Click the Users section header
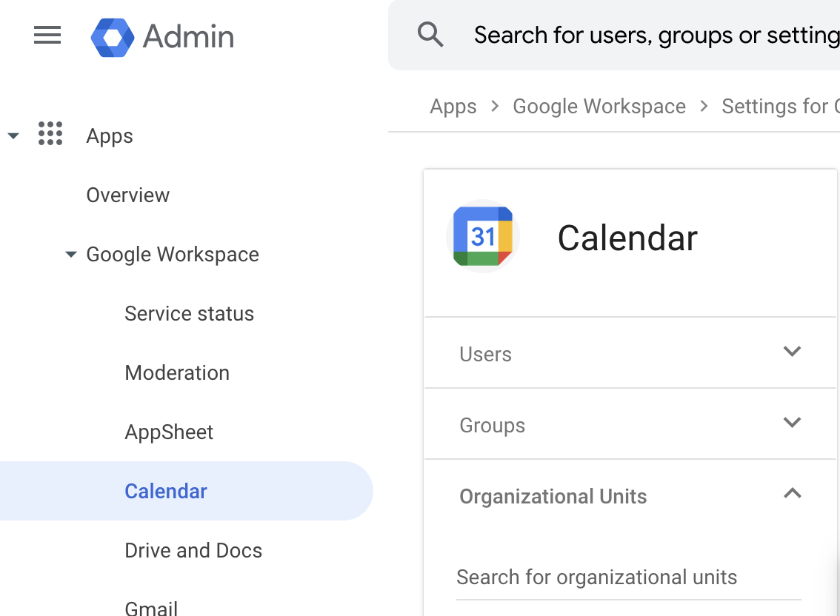 tap(630, 353)
